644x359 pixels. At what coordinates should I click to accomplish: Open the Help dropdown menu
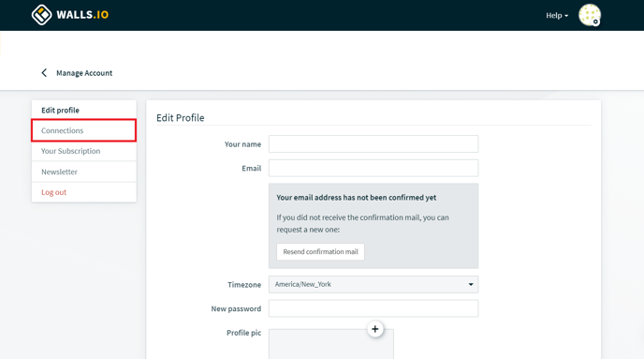[557, 16]
